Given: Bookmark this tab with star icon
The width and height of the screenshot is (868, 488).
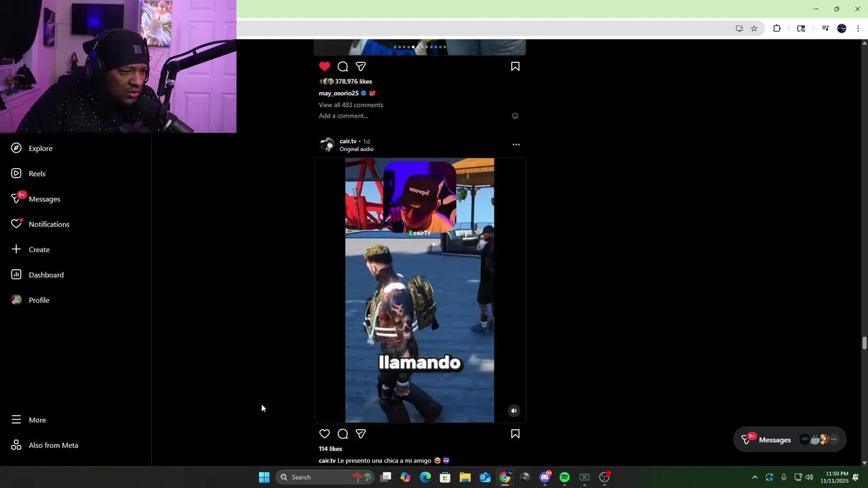Looking at the screenshot, I should (x=754, y=28).
